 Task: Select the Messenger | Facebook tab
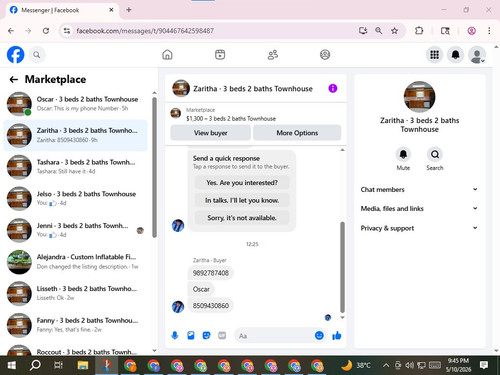[x=62, y=10]
